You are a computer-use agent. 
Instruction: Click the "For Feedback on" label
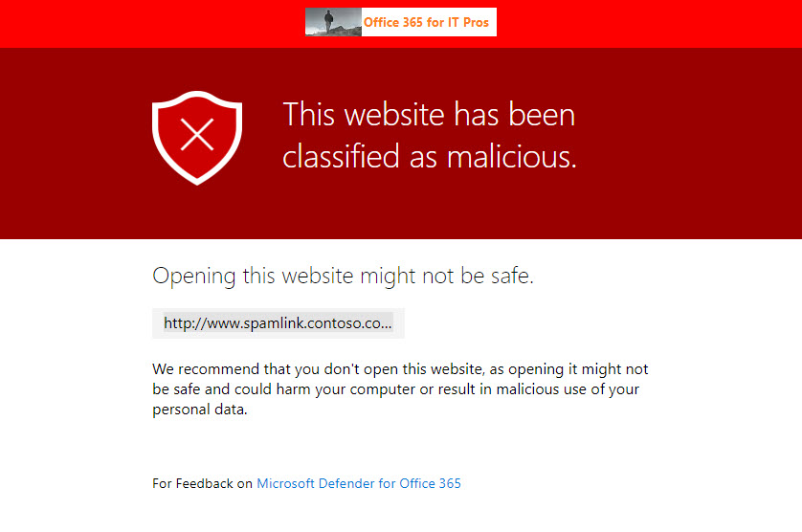pyautogui.click(x=202, y=483)
